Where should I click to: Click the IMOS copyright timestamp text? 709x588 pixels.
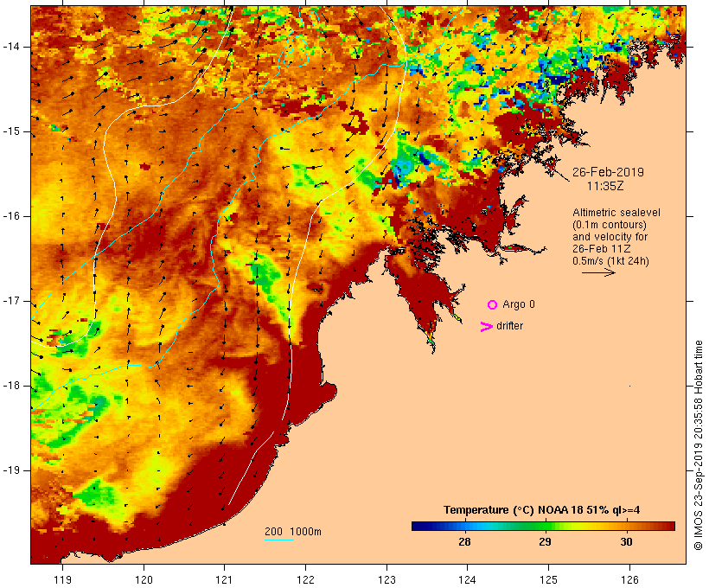tap(699, 445)
